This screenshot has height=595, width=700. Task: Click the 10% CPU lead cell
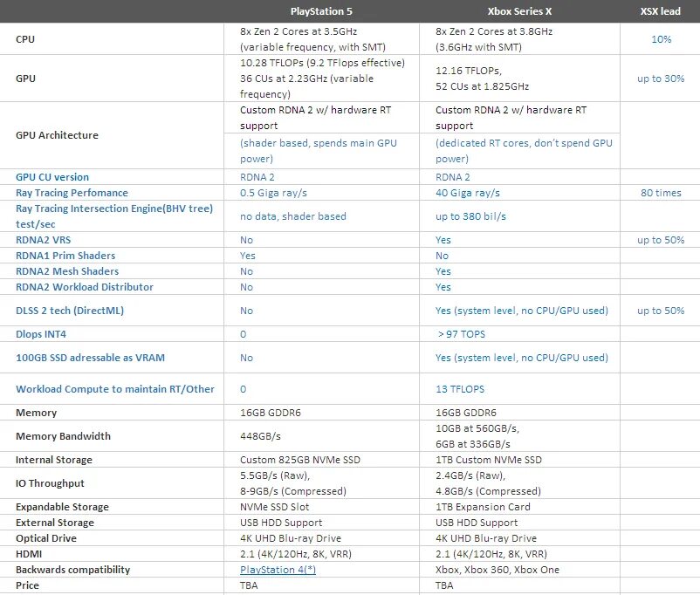[661, 39]
